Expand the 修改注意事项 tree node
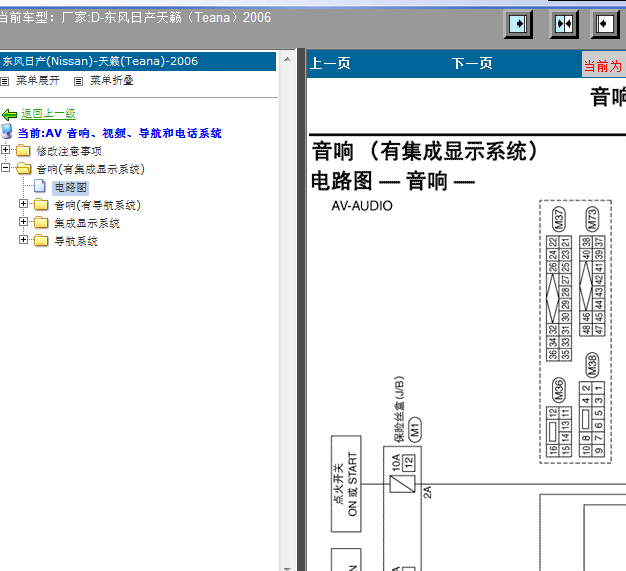 click(x=6, y=151)
